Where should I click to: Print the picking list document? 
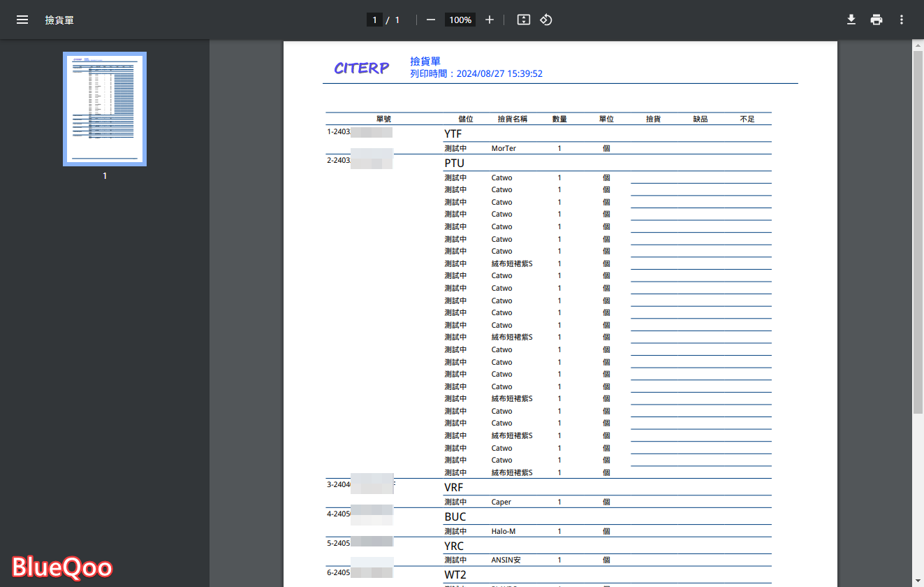tap(877, 20)
